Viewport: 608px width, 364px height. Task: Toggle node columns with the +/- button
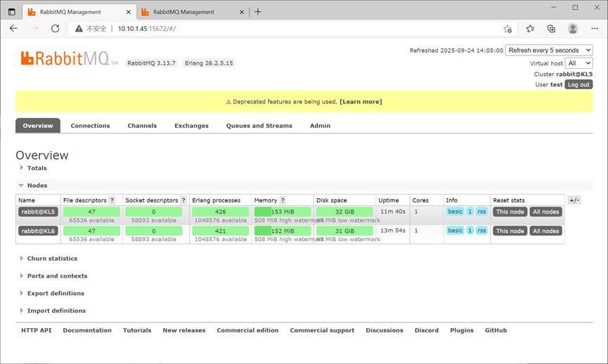tap(574, 200)
